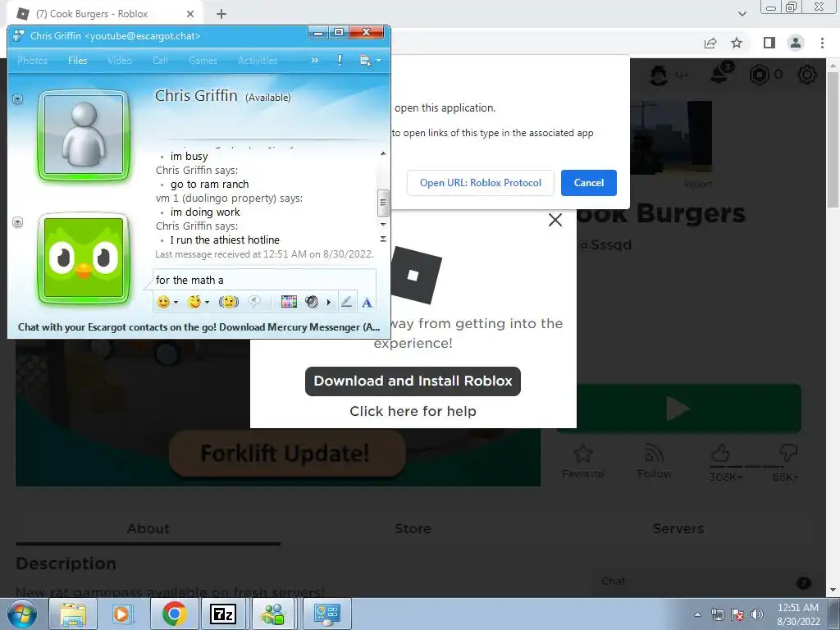Screen dimensions: 840x630
Task: Open Windows Start menu orb
Action: 22,614
